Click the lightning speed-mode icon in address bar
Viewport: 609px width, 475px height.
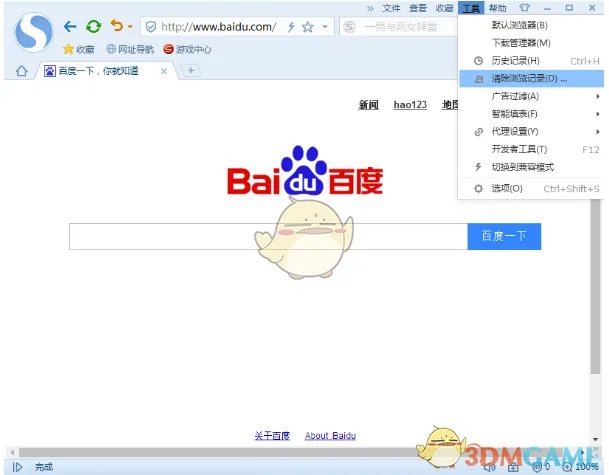pos(291,27)
